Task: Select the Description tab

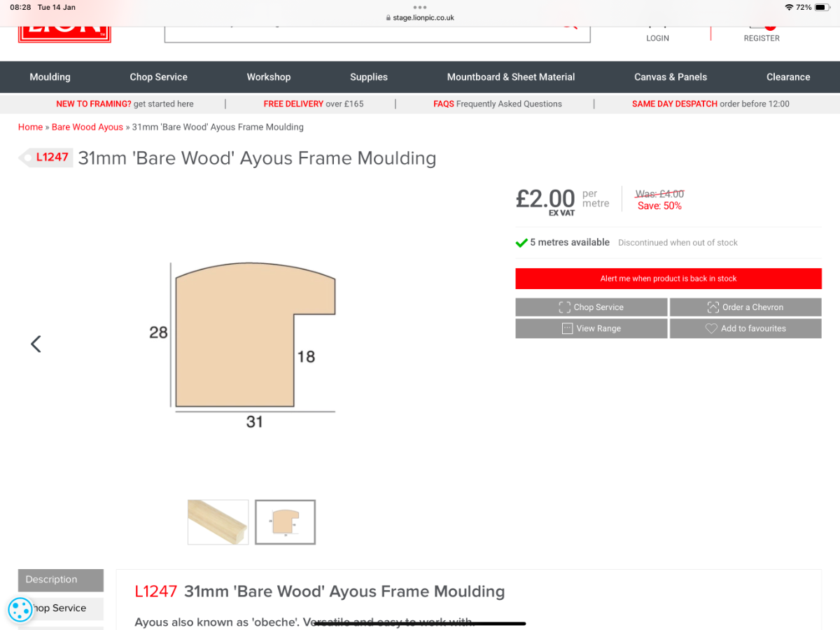Action: 61,580
